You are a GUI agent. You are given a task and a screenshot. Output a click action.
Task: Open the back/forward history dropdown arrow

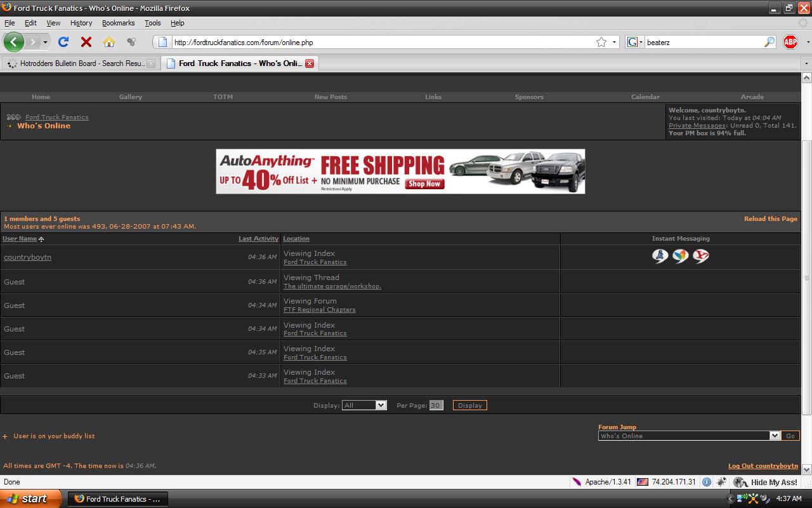(45, 43)
